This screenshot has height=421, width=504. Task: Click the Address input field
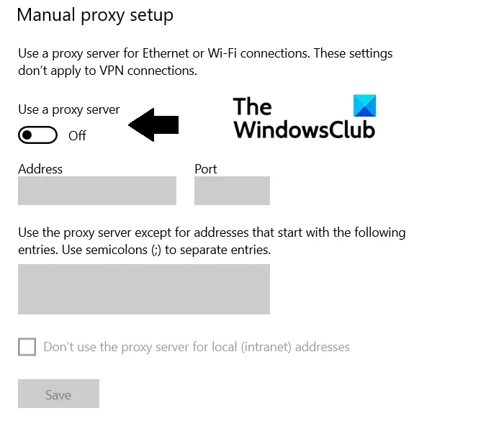click(x=97, y=191)
